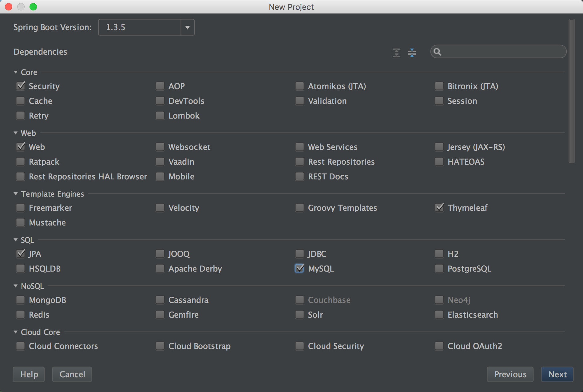
Task: Tick the Cassandra checkbox
Action: coord(160,300)
